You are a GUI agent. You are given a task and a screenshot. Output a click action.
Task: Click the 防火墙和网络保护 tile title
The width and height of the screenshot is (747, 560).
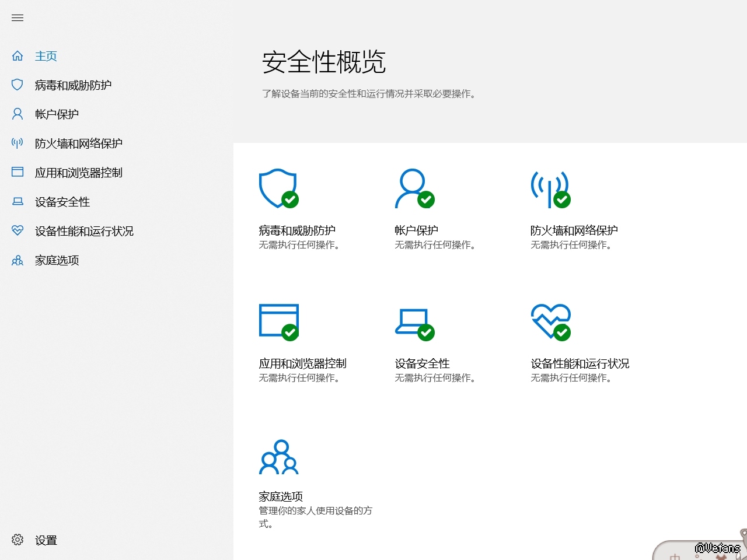click(x=574, y=230)
